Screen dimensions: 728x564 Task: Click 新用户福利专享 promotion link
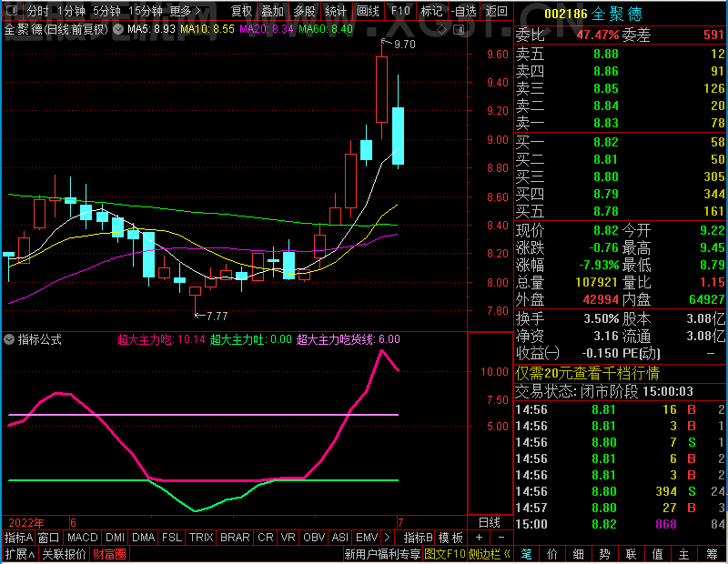382,554
